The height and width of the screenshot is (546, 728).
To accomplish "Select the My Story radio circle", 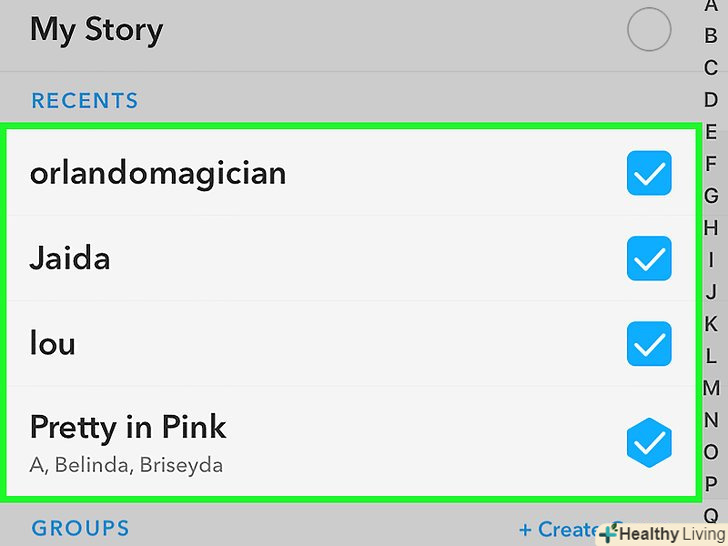I will point(649,30).
